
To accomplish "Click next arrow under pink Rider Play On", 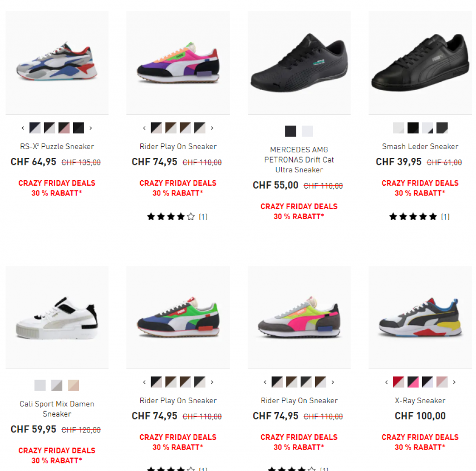I will [212, 128].
